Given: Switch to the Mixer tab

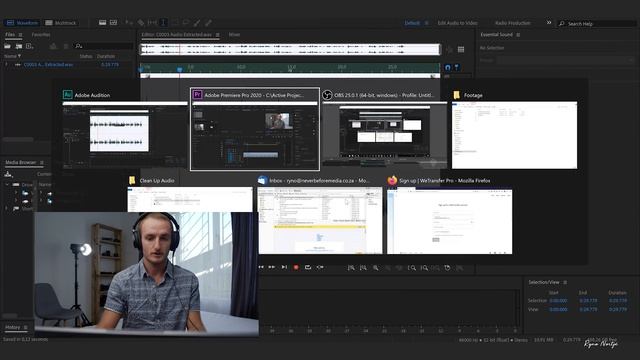Looking at the screenshot, I should [x=234, y=35].
